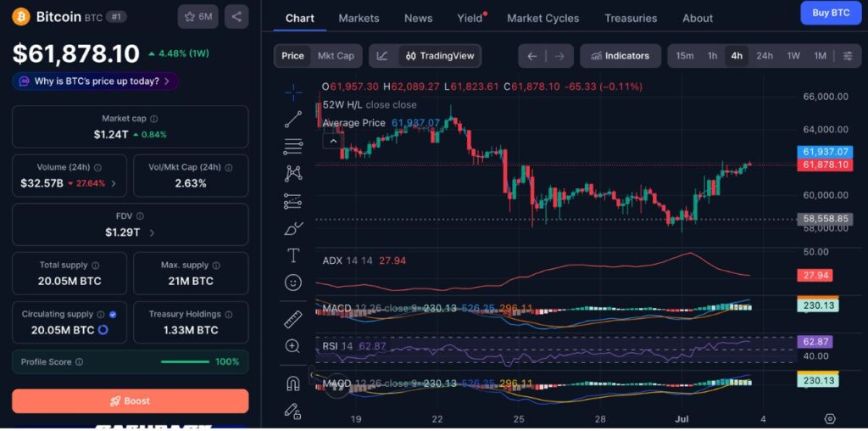868x431 pixels.
Task: Click the Volume (24h) info icon
Action: tap(98, 167)
